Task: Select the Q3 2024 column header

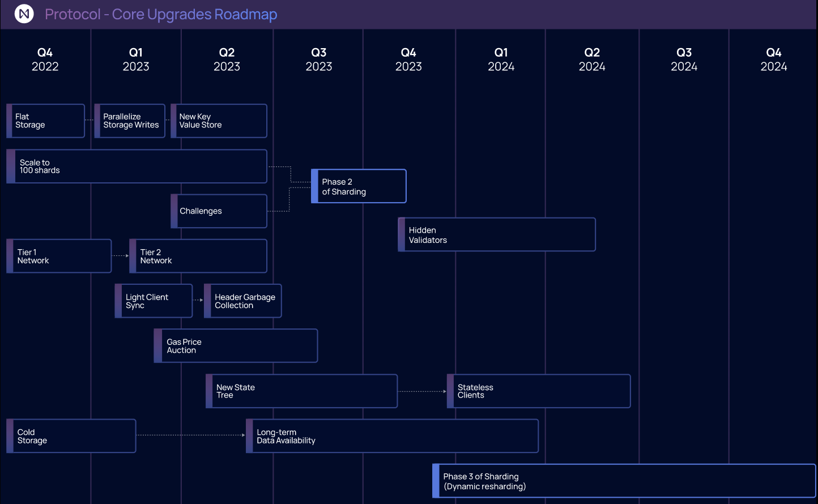Action: pyautogui.click(x=684, y=59)
